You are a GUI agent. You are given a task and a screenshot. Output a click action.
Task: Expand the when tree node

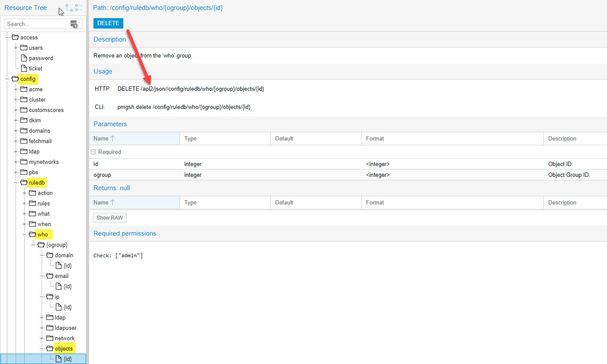(x=25, y=224)
